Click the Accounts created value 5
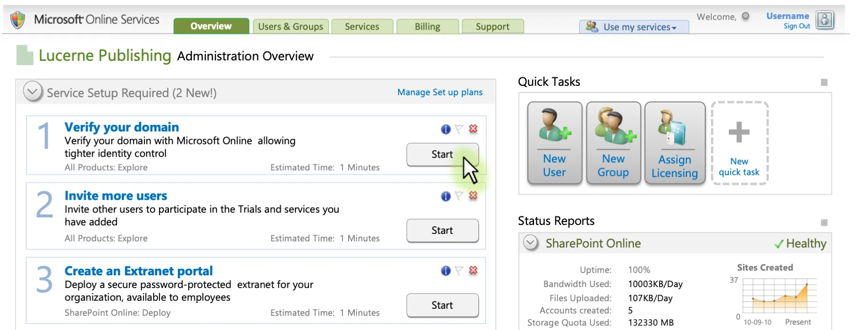This screenshot has width=868, height=330. (630, 310)
